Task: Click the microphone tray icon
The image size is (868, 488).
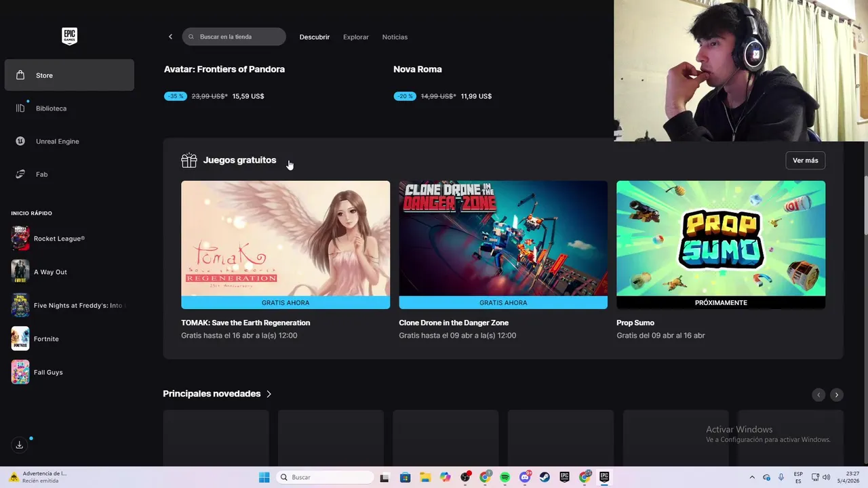Action: click(781, 477)
